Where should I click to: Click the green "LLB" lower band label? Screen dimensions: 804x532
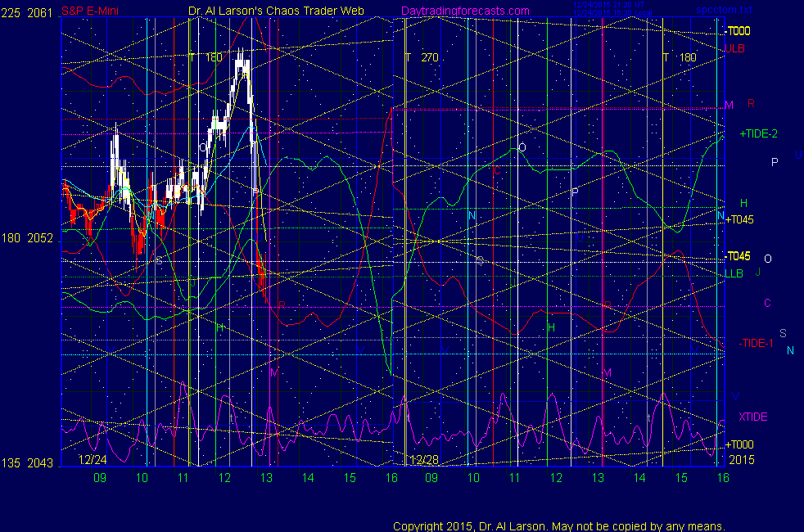tap(734, 273)
